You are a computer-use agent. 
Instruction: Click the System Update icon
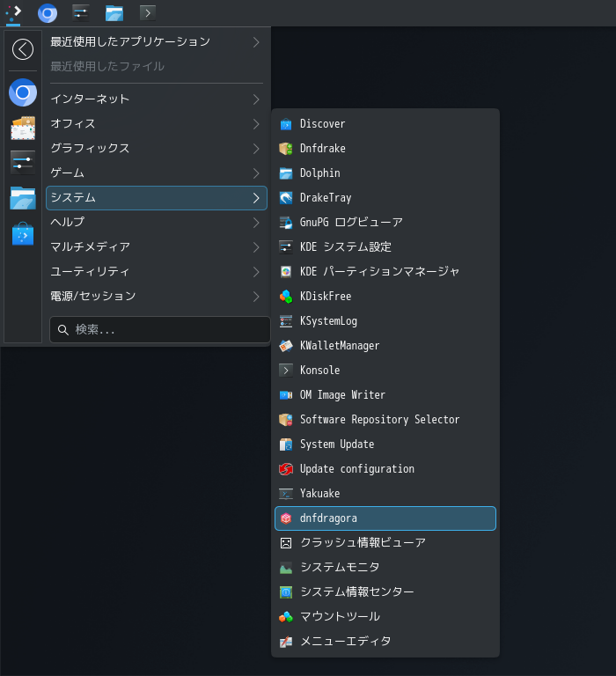[286, 445]
